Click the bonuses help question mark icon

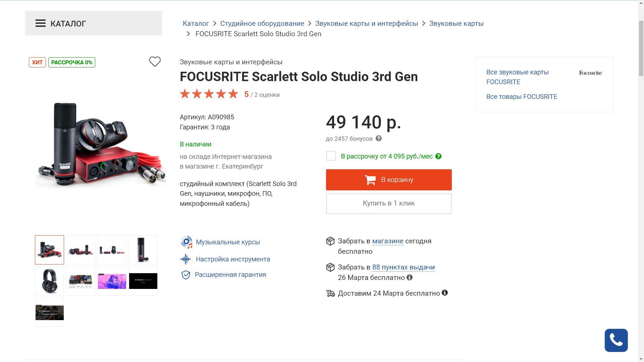point(379,138)
